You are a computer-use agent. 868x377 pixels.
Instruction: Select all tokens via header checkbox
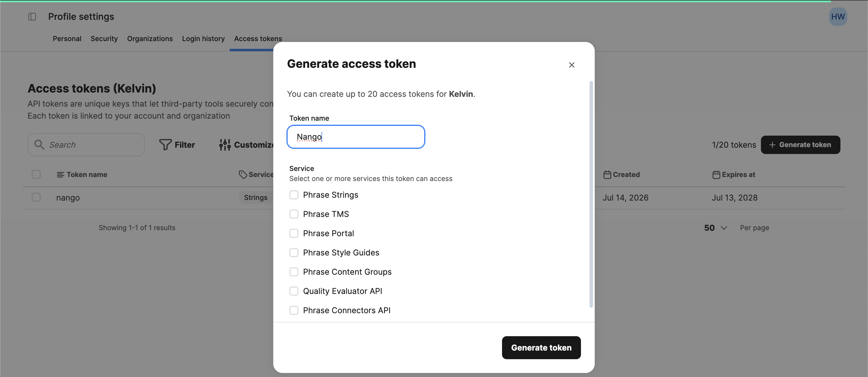[x=36, y=174]
